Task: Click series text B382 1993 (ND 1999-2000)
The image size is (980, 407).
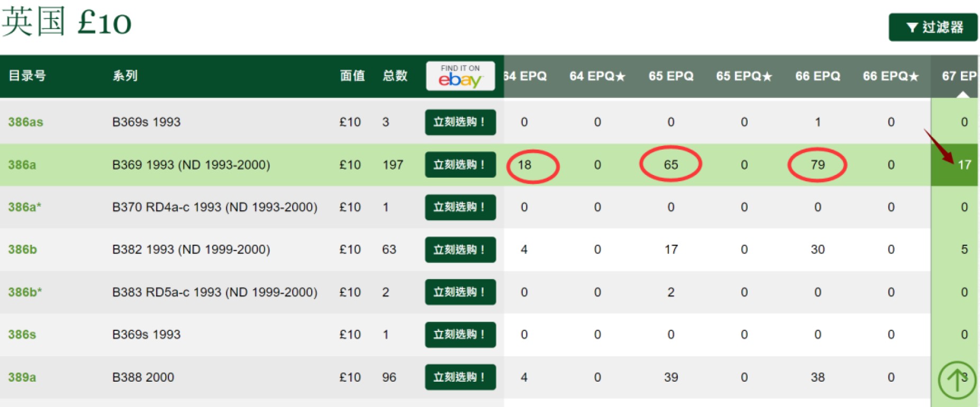Action: tap(191, 249)
